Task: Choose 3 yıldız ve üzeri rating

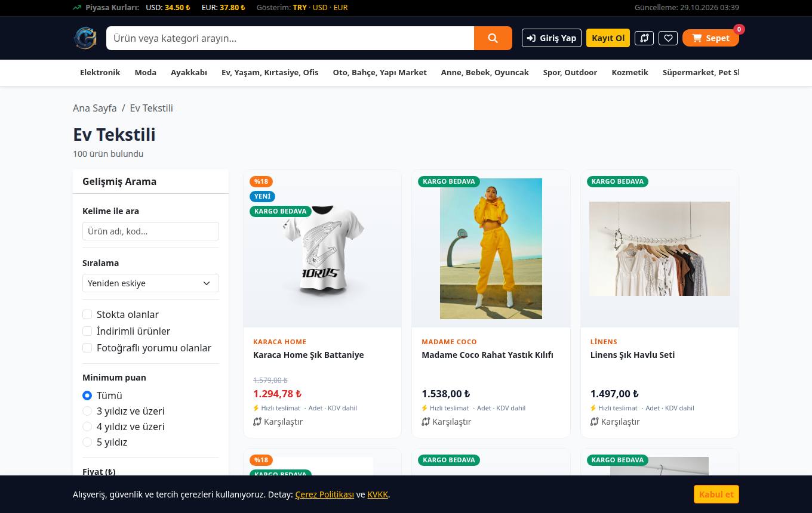Action: (87, 411)
